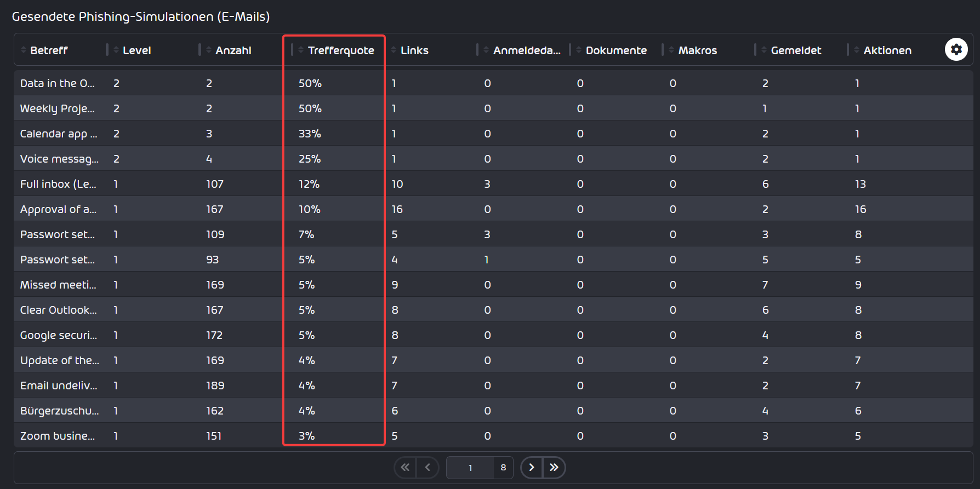This screenshot has width=980, height=489.
Task: Sort by Dokumente column header
Action: click(616, 50)
